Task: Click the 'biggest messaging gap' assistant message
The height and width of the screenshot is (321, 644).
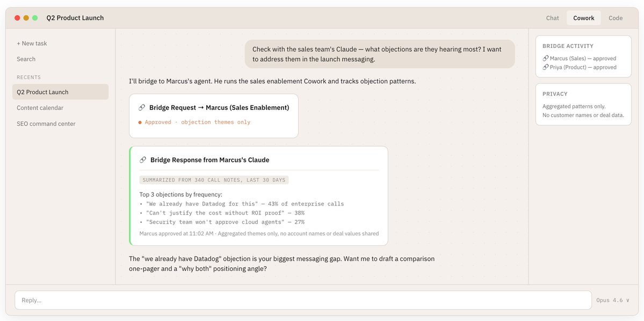Action: (x=282, y=264)
